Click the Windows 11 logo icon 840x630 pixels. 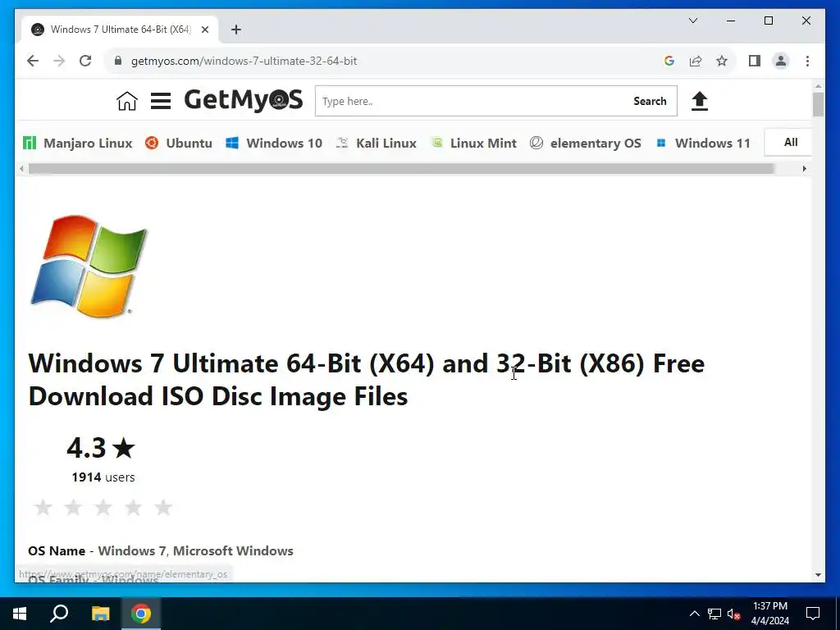pos(661,143)
